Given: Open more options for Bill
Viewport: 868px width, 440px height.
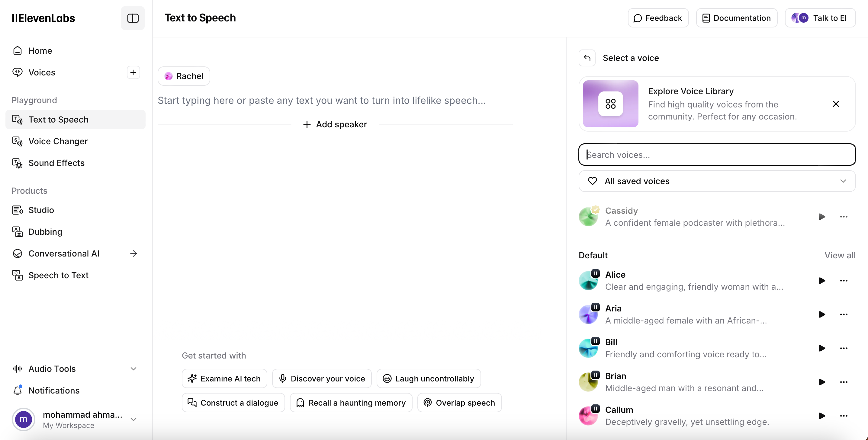Looking at the screenshot, I should (x=844, y=348).
